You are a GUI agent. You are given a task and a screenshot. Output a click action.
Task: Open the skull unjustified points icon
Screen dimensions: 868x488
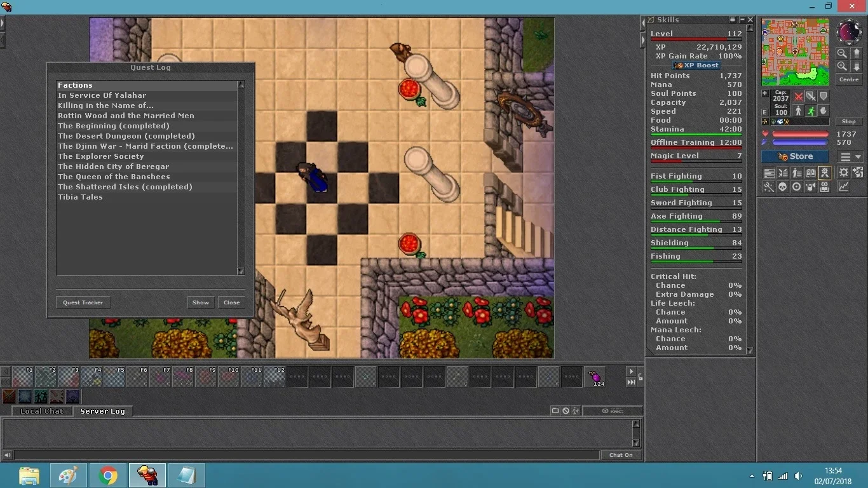[783, 186]
